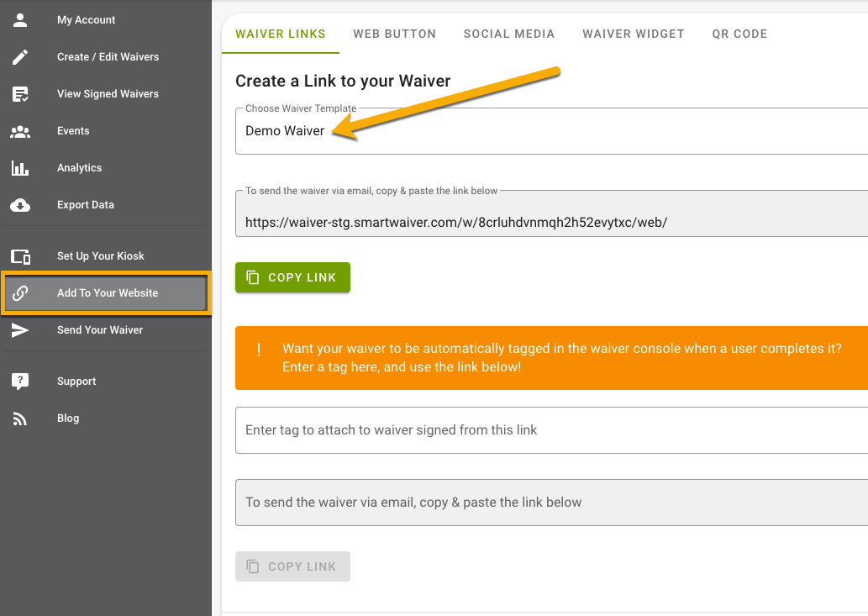868x616 pixels.
Task: Click the Events group icon
Action: [x=20, y=131]
